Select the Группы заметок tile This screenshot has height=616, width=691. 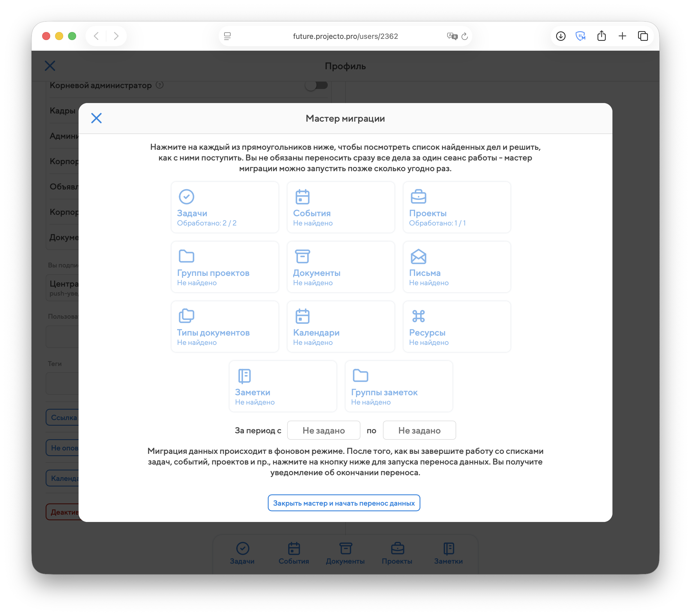(x=398, y=386)
